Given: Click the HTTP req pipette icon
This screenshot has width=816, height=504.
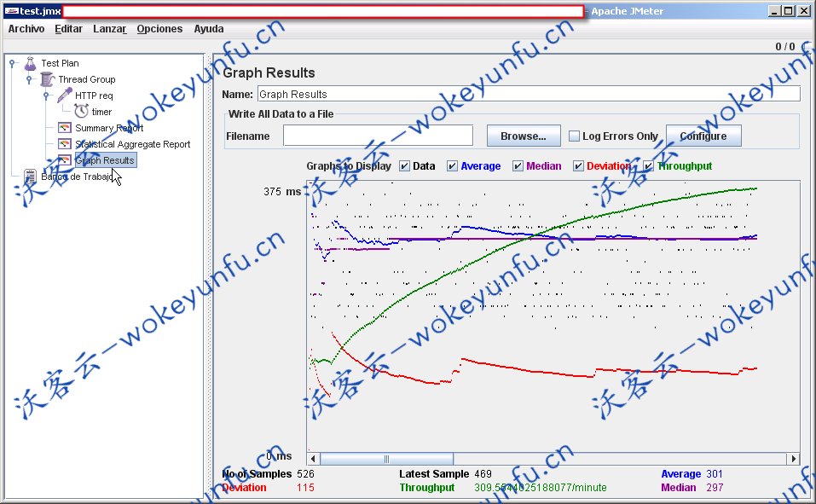Looking at the screenshot, I should [65, 96].
